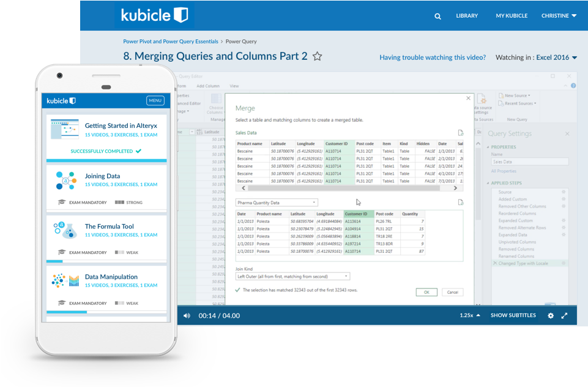Click the search magnifier icon in header
This screenshot has height=387, width=588.
[437, 16]
